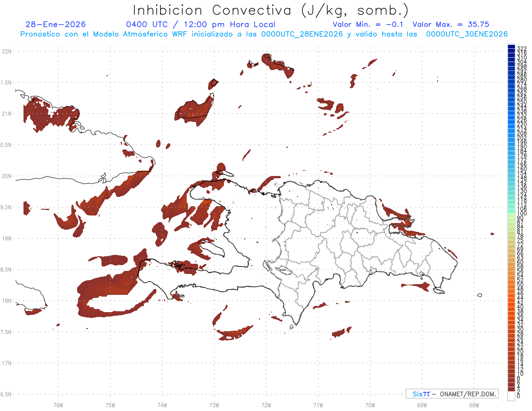Click the 69W longitude axis label
This screenshot has width=532, height=411.
click(422, 405)
